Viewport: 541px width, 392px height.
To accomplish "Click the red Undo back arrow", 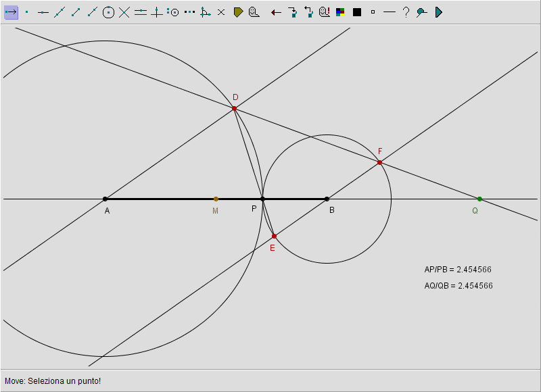I will [x=276, y=12].
